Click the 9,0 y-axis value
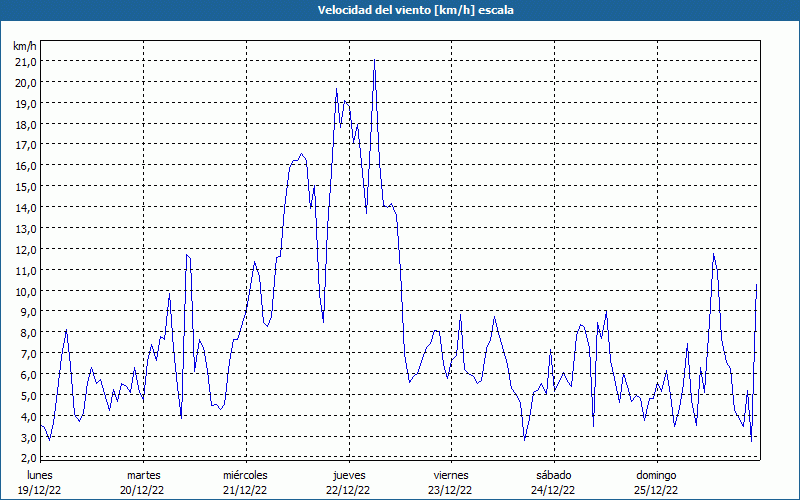Screen dimensions: 800x500 pyautogui.click(x=29, y=312)
